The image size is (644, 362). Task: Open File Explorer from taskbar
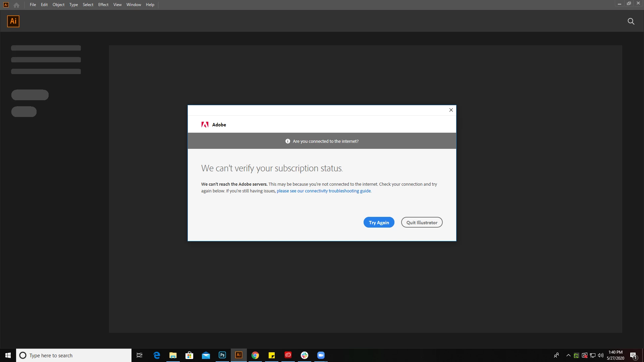pyautogui.click(x=173, y=355)
